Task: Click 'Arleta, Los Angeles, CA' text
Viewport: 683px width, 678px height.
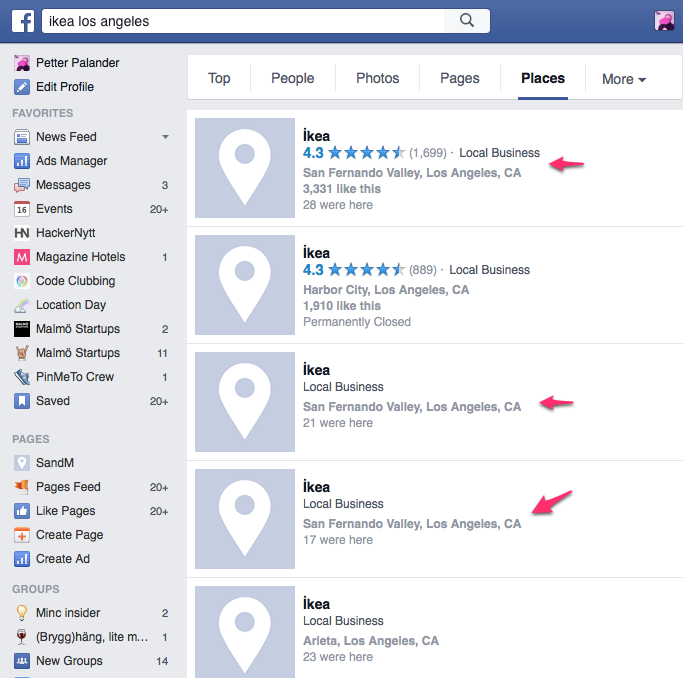Action: point(371,641)
